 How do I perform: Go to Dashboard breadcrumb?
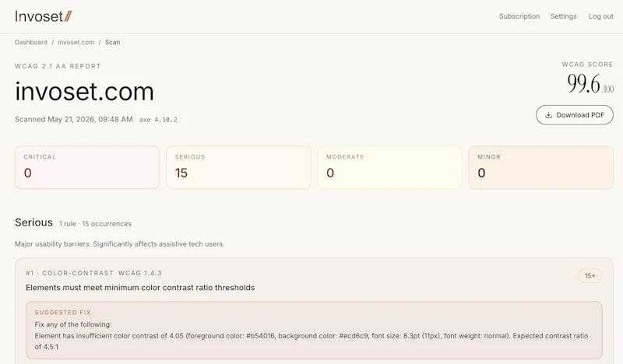(31, 42)
